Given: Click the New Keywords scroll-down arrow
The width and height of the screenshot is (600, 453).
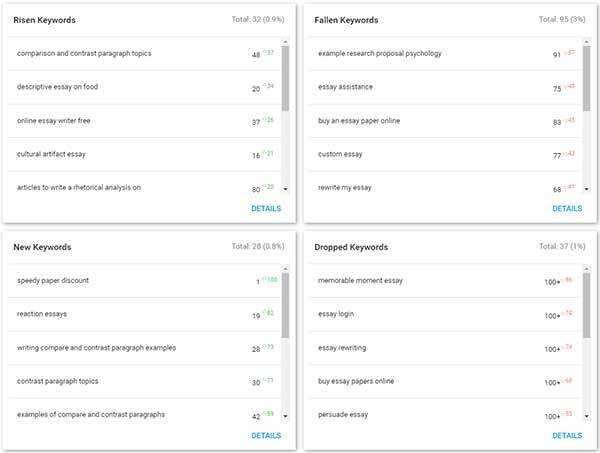Looking at the screenshot, I should 284,415.
